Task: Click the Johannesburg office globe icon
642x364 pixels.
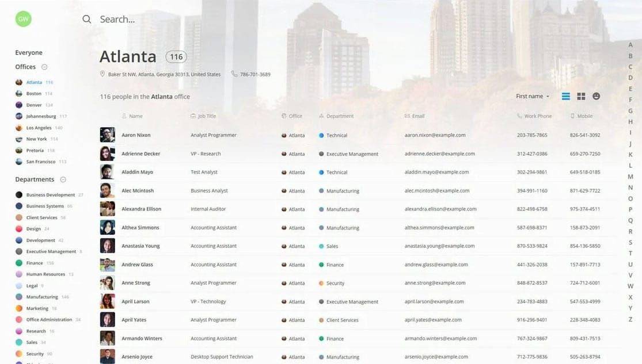Action: point(18,116)
